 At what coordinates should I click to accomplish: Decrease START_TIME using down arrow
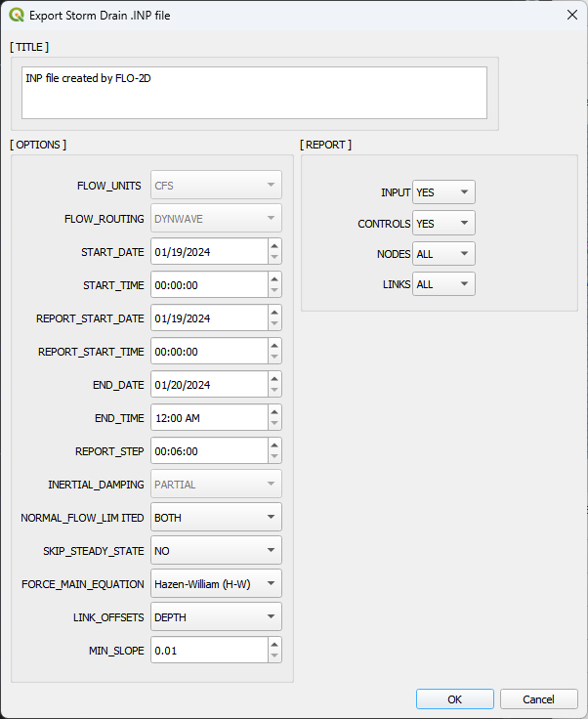274,291
